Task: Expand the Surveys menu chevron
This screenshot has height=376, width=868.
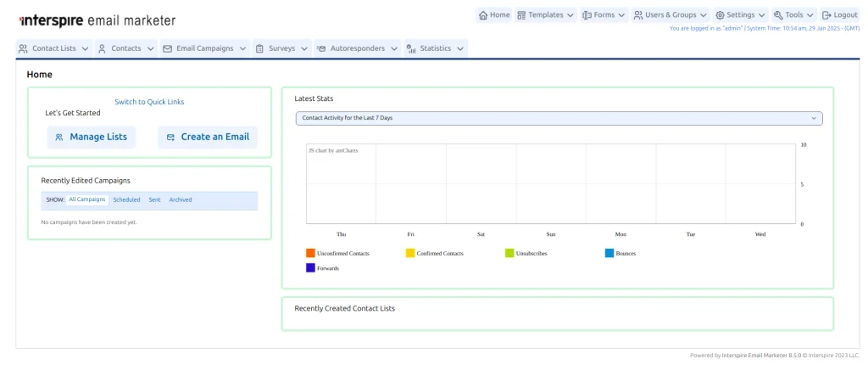Action: point(304,48)
